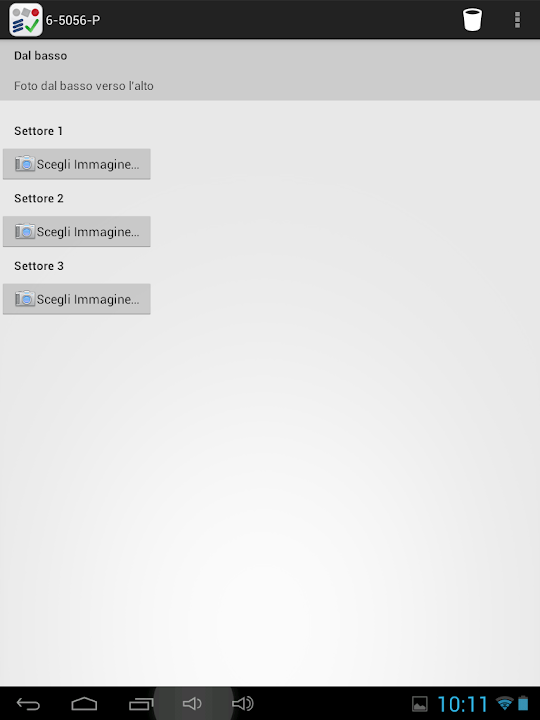540x720 pixels.
Task: Tap the 10:11 clock
Action: (x=462, y=704)
